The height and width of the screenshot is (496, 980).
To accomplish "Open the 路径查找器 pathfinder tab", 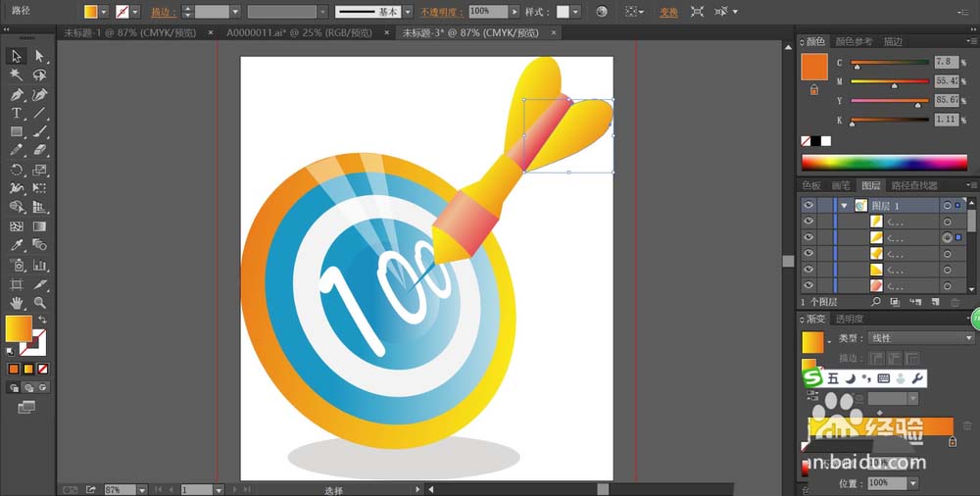I will [x=913, y=185].
